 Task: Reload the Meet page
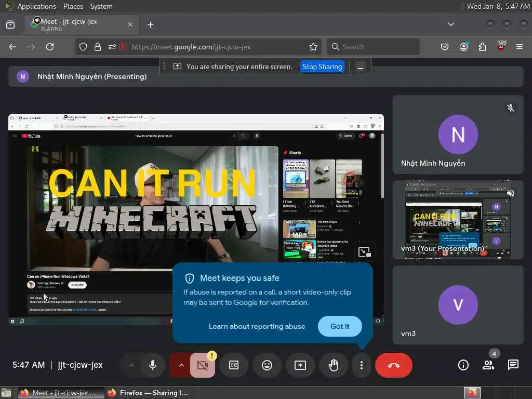tap(50, 47)
